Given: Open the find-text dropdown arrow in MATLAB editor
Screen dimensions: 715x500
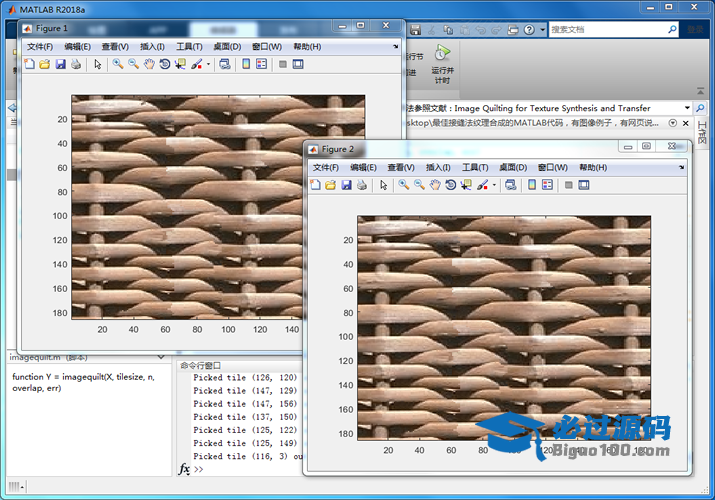Looking at the screenshot, I should pos(687,108).
